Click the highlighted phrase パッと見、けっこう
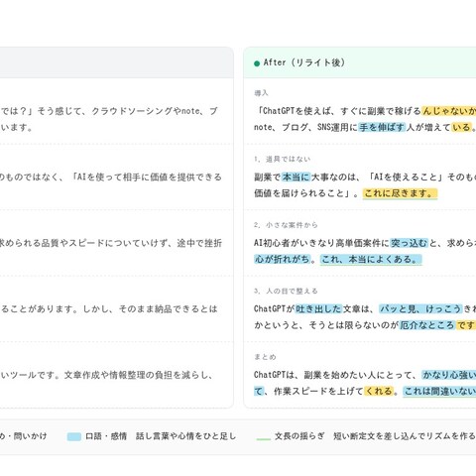This screenshot has width=476, height=476. click(420, 309)
